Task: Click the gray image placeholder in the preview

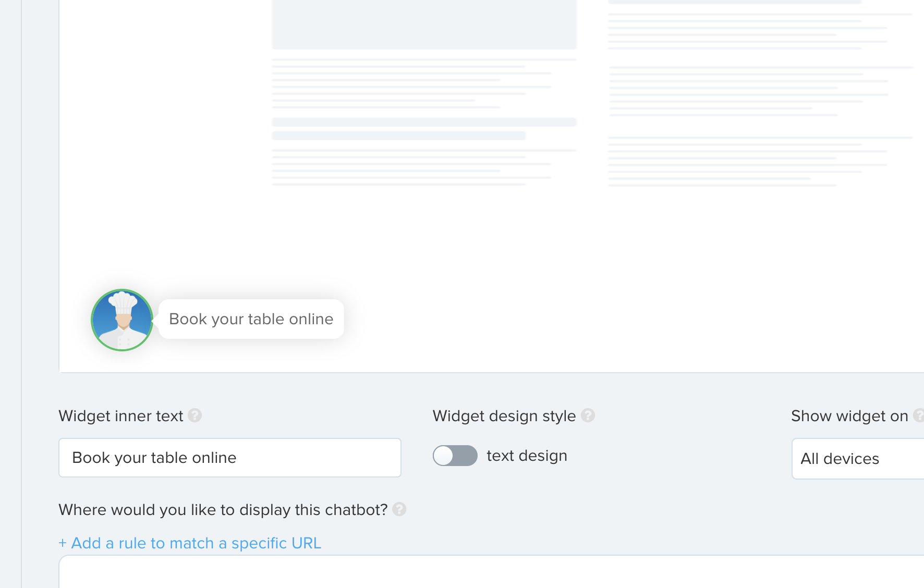Action: click(x=424, y=24)
